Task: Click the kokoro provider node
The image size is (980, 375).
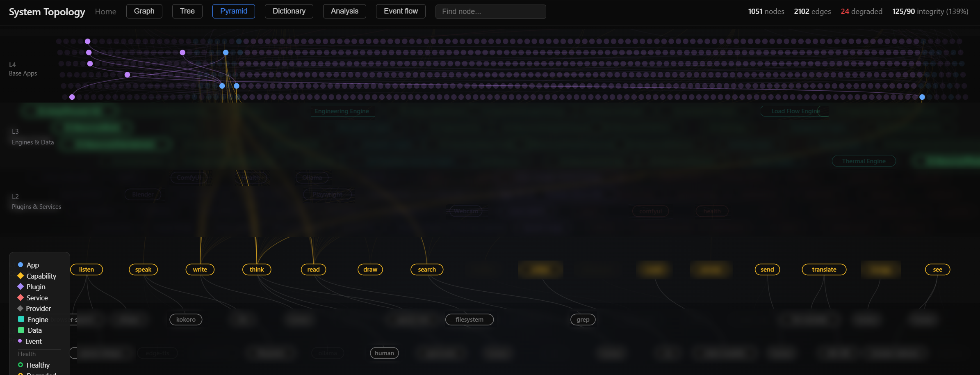Action: pyautogui.click(x=186, y=320)
